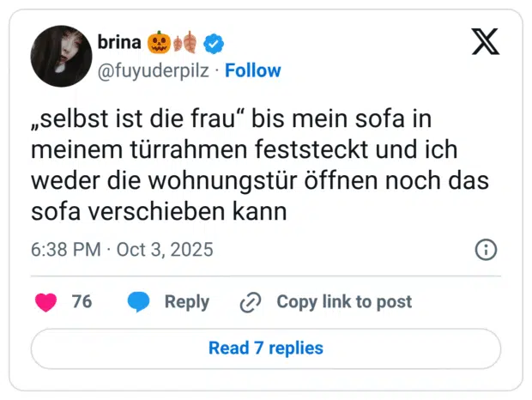The image size is (532, 400).
Task: Click the tweet's last line 'sofa verschieben kann'
Action: [x=158, y=209]
